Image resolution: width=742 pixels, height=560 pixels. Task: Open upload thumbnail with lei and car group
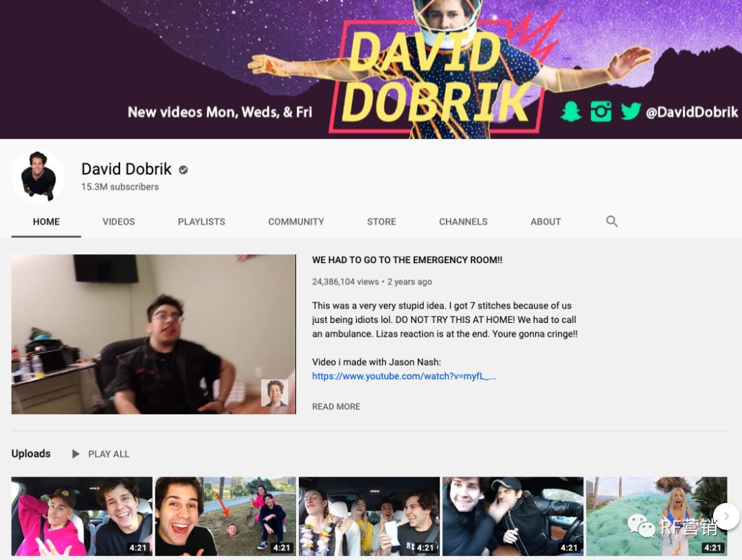coord(369,517)
